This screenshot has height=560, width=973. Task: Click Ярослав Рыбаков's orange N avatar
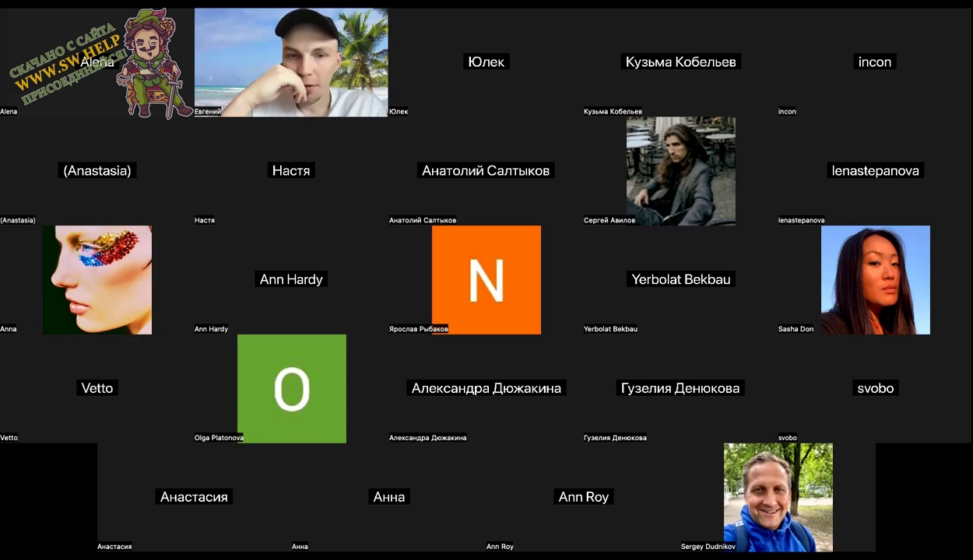click(486, 280)
